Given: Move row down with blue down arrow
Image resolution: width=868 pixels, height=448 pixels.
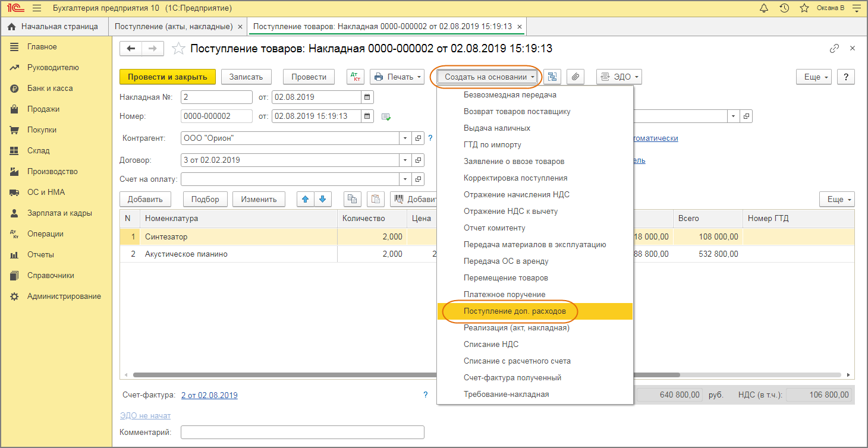Looking at the screenshot, I should coord(322,199).
